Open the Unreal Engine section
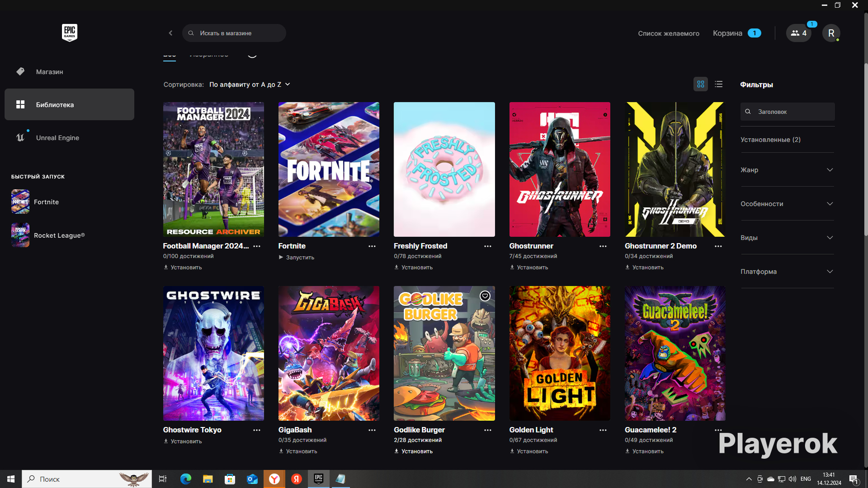The image size is (868, 488). [x=69, y=138]
